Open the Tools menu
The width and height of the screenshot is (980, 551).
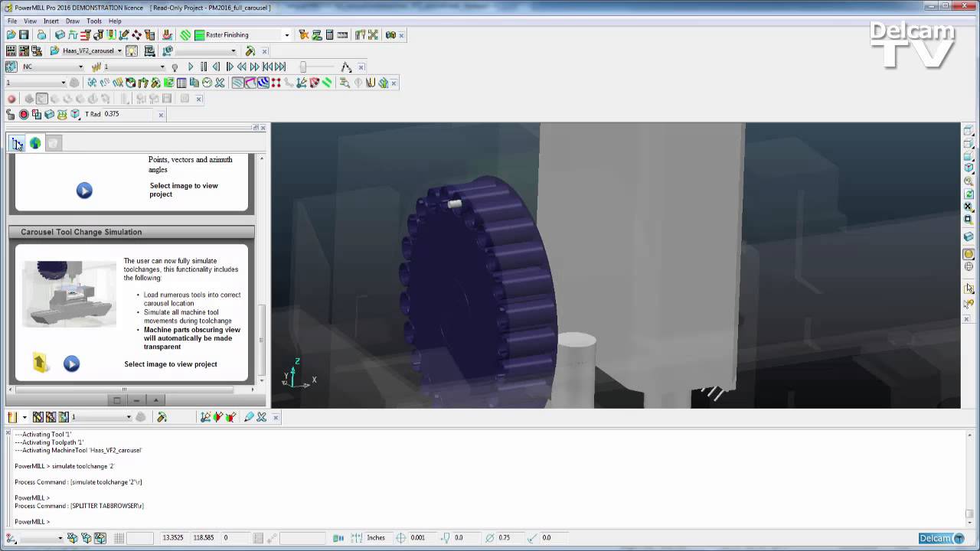(x=94, y=21)
